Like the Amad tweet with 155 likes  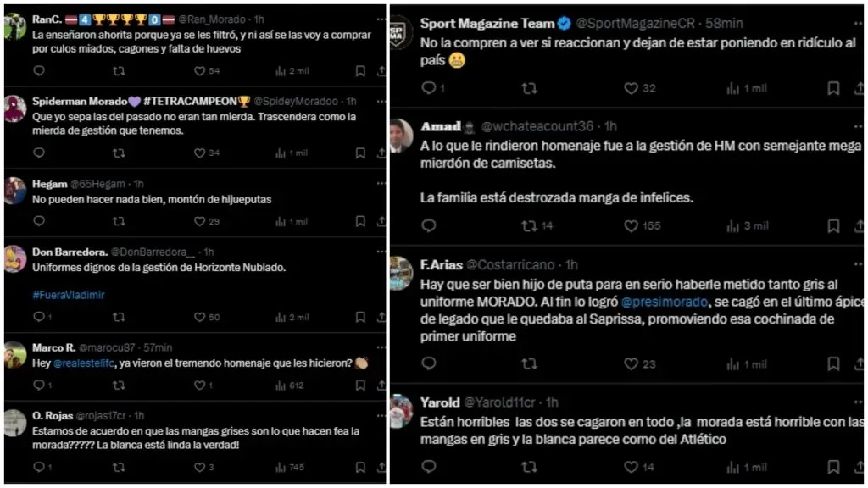point(631,226)
